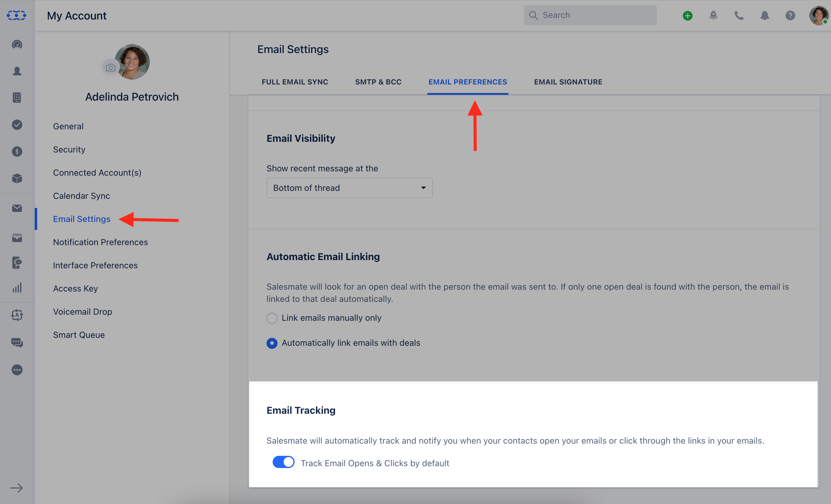Switch to Full Email Sync tab

pos(295,82)
